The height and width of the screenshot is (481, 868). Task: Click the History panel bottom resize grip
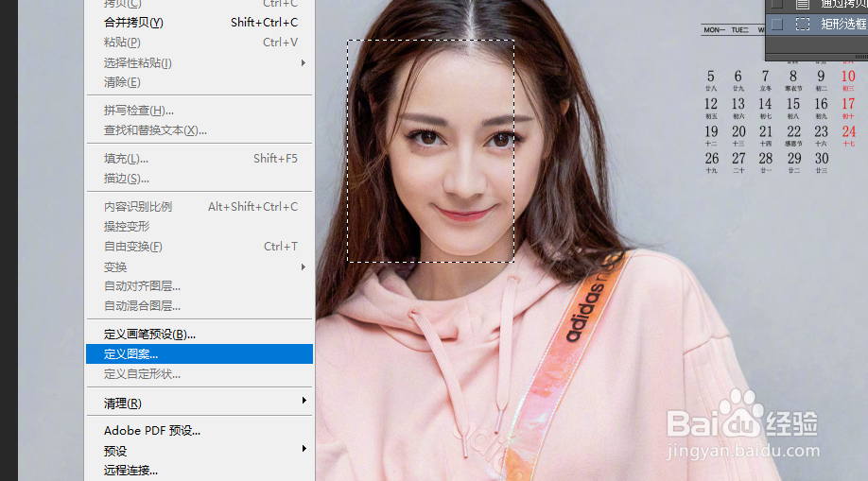(x=860, y=57)
